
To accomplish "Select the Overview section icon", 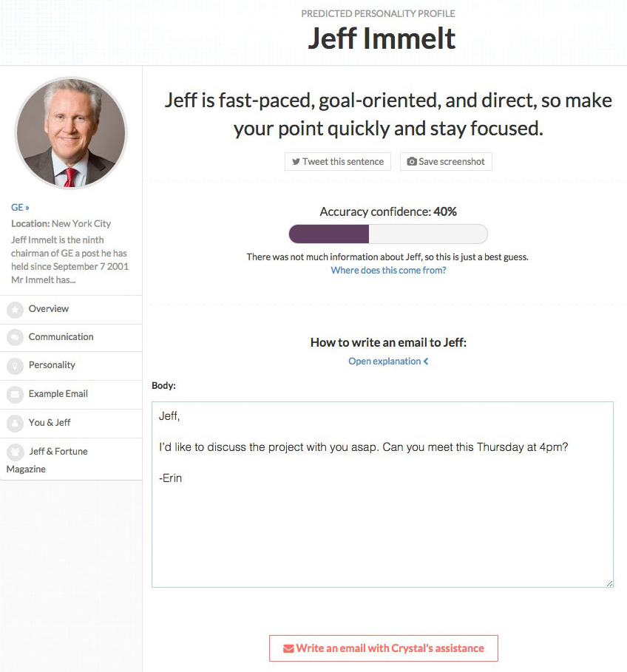I will [16, 309].
